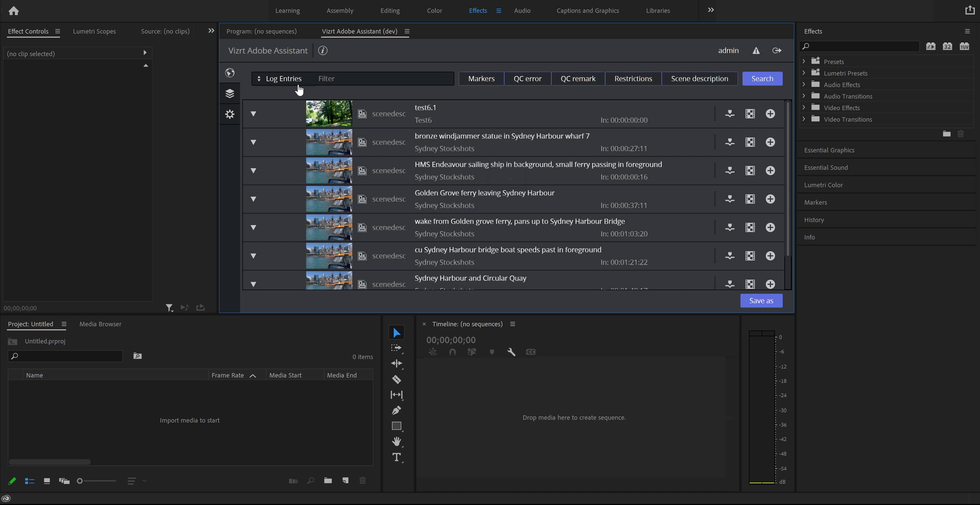This screenshot has width=980, height=505.
Task: Open the Log Entries sort dropdown
Action: point(260,78)
